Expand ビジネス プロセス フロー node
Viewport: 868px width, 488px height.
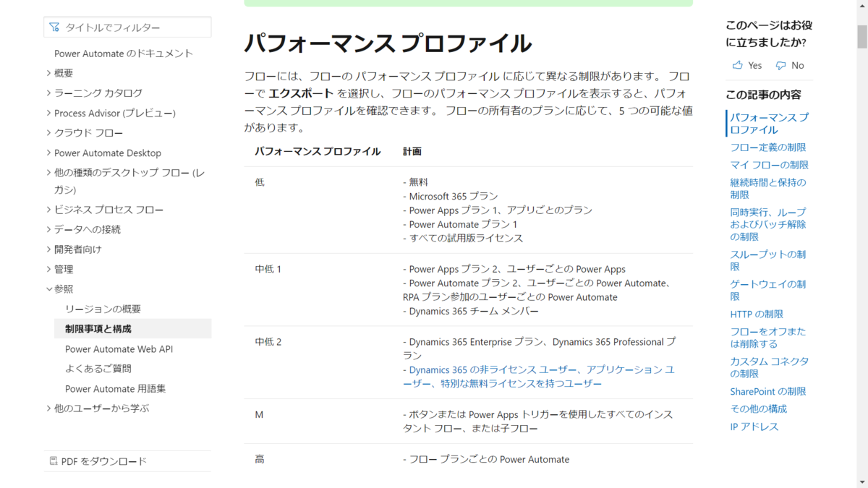48,210
